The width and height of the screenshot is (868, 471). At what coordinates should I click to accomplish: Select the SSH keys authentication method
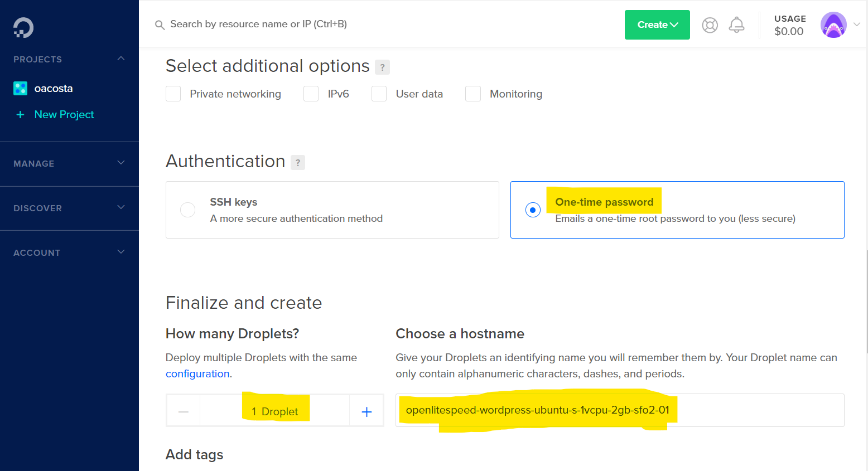point(187,210)
